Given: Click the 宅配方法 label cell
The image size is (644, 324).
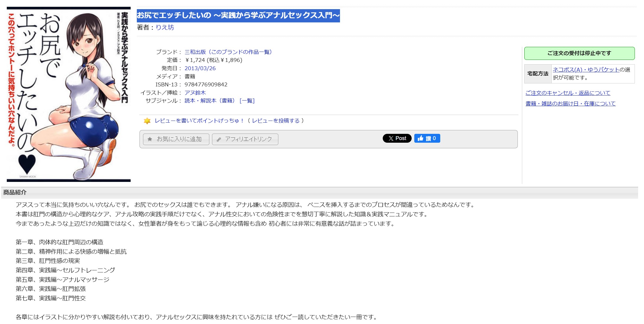Looking at the screenshot, I should 538,74.
